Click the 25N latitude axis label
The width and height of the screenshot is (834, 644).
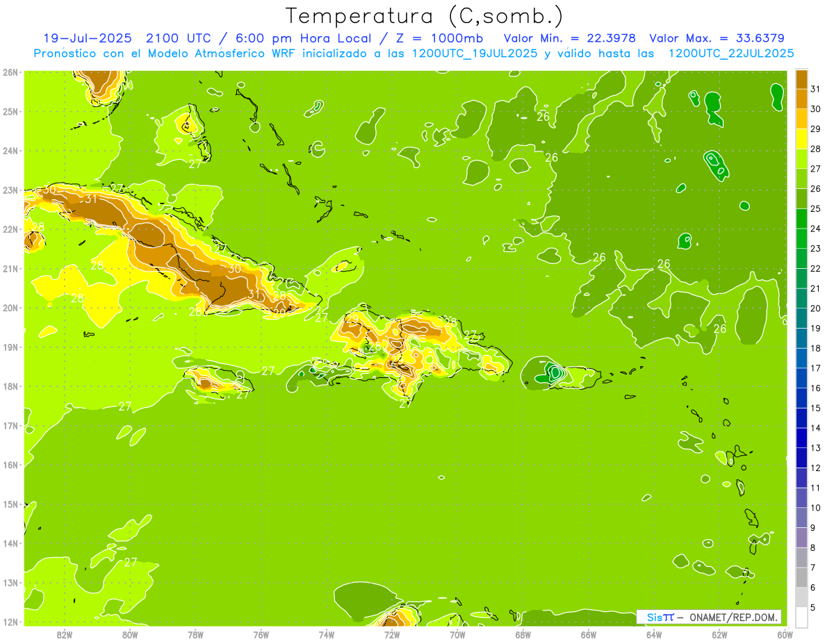10,111
